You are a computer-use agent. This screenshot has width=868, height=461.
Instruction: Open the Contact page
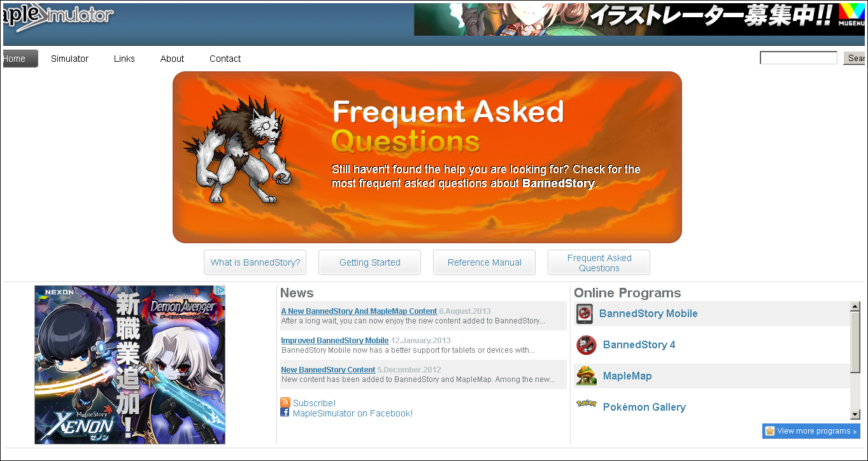click(x=225, y=59)
